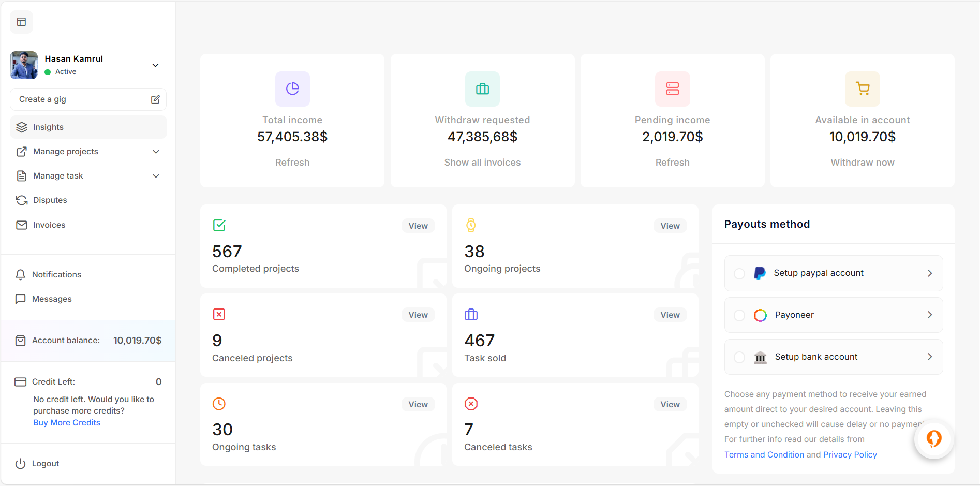Click the Withdraw requested briefcase icon
Viewport: 980px width, 486px height.
click(482, 89)
